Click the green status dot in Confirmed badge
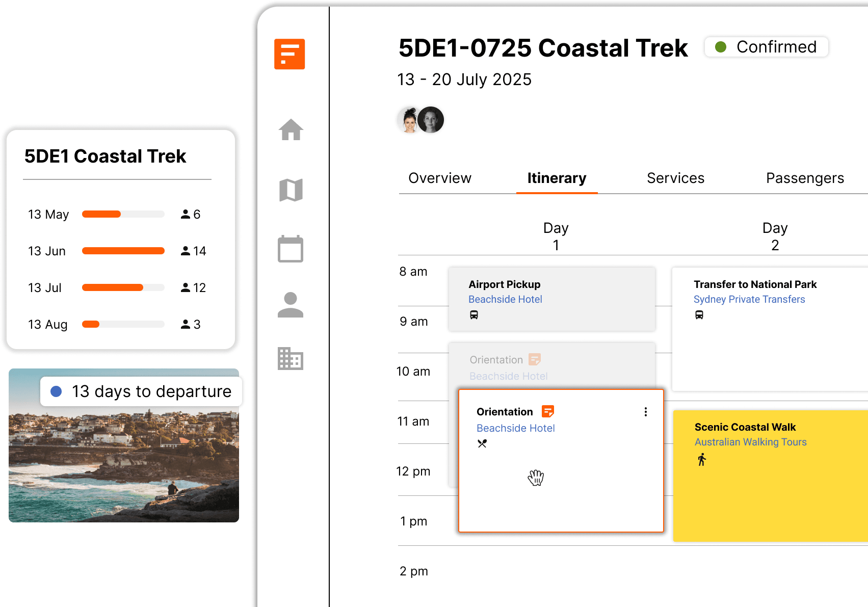 [721, 46]
